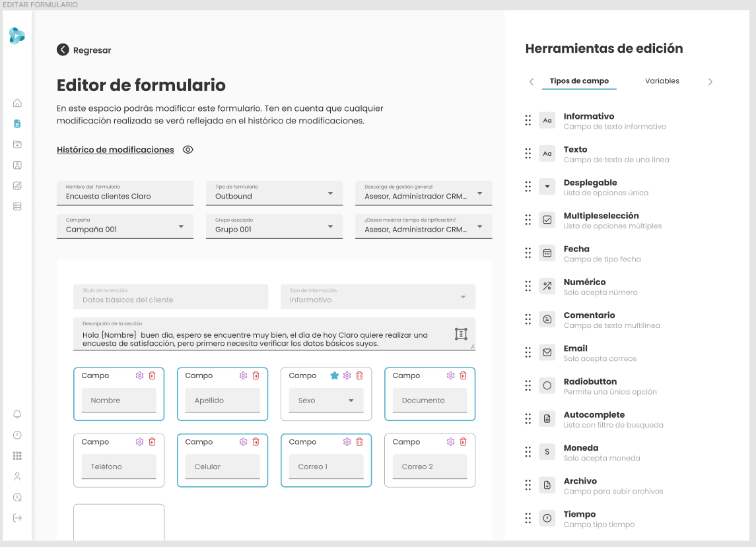Select the Numérico field type icon
756x547 pixels.
click(547, 286)
